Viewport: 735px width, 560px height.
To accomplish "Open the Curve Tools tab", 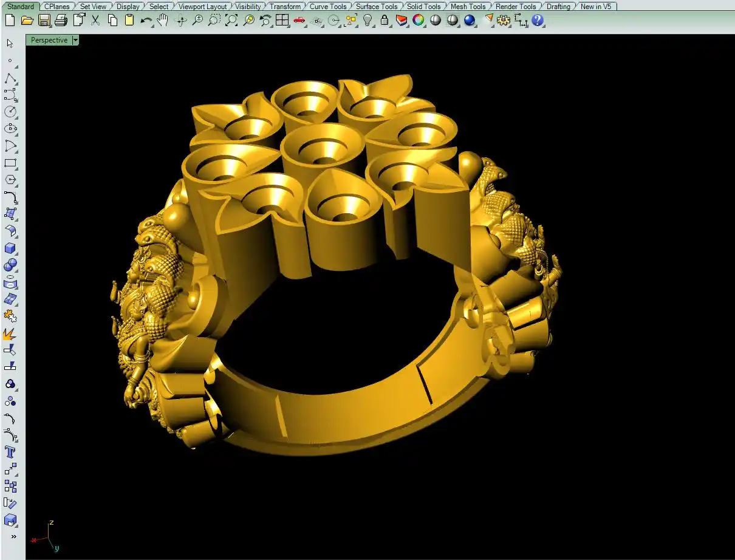I will pyautogui.click(x=328, y=7).
